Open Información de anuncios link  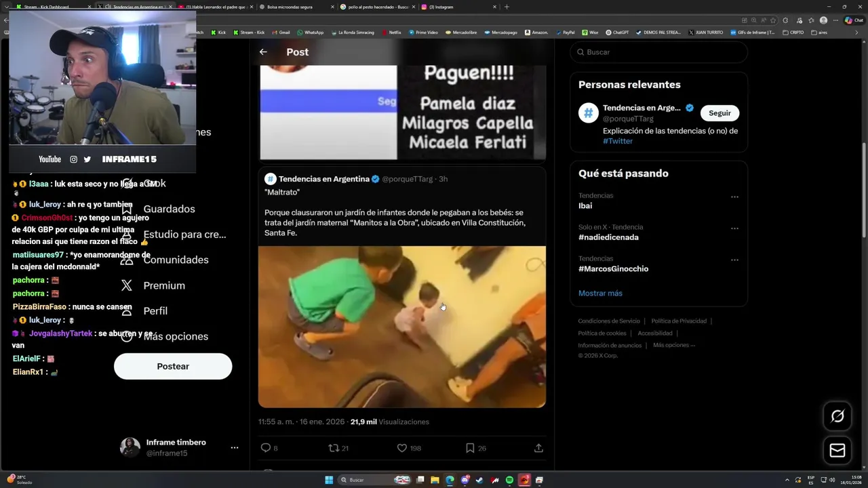(610, 345)
